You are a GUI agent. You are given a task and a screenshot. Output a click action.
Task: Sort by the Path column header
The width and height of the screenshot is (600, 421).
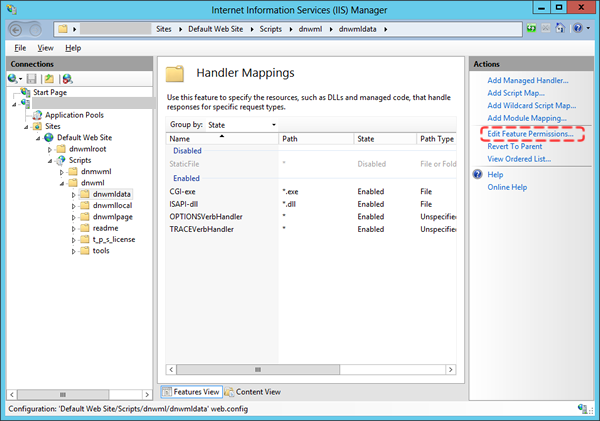(x=316, y=139)
